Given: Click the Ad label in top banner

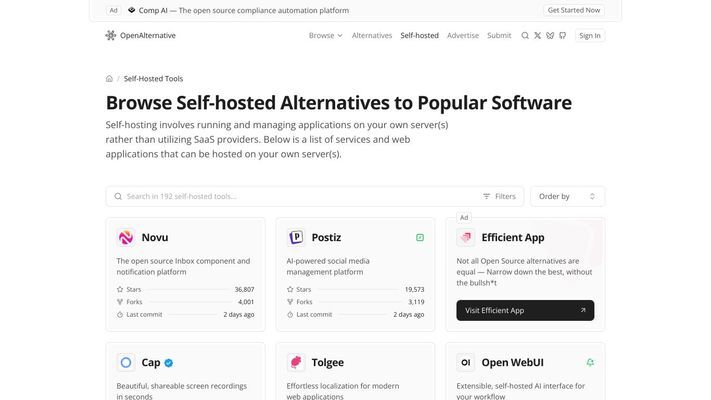Looking at the screenshot, I should 113,10.
